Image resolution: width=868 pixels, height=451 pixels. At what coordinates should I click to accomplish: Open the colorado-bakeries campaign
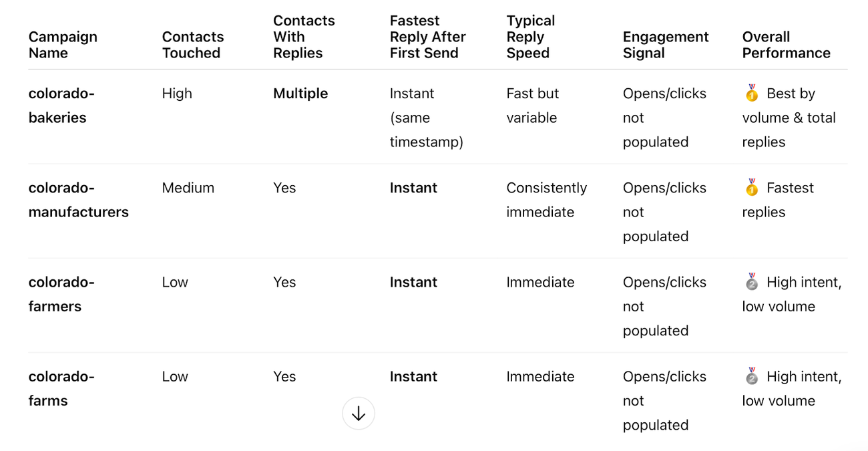point(61,106)
